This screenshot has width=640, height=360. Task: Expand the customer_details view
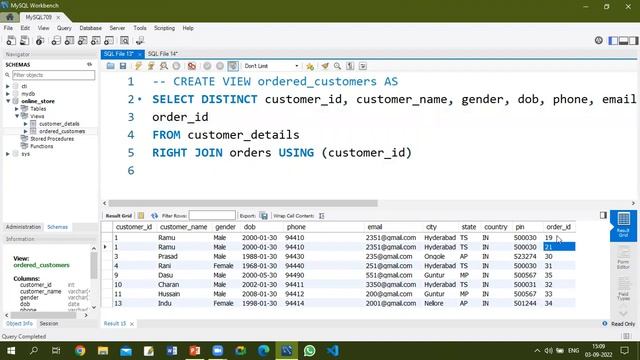(26, 124)
